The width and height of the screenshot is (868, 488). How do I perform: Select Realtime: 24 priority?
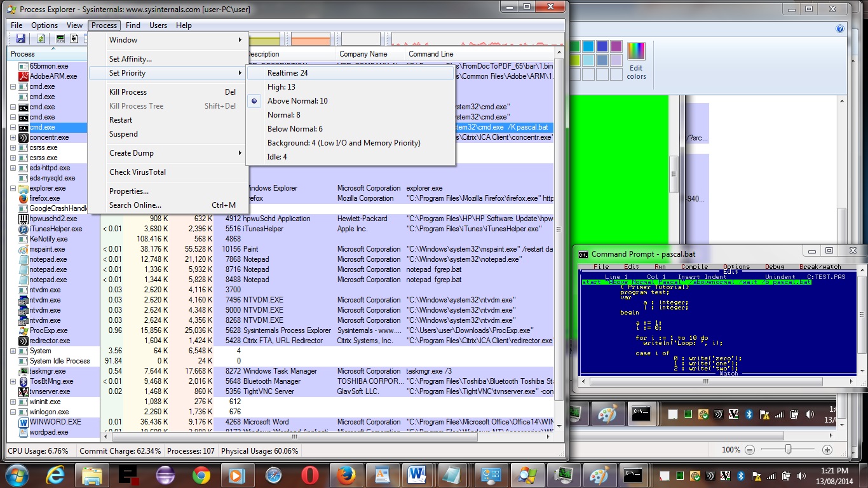(x=287, y=73)
